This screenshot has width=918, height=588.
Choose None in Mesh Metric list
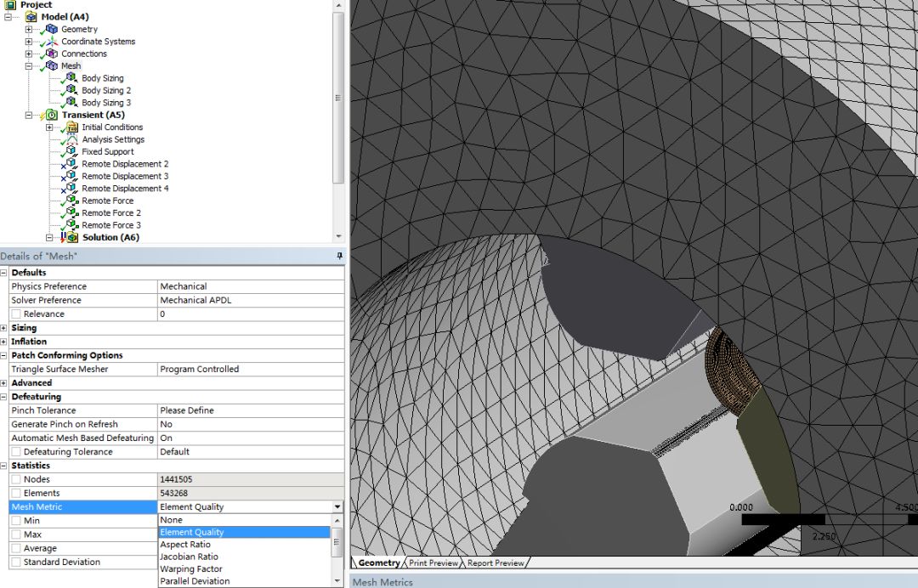(x=245, y=520)
